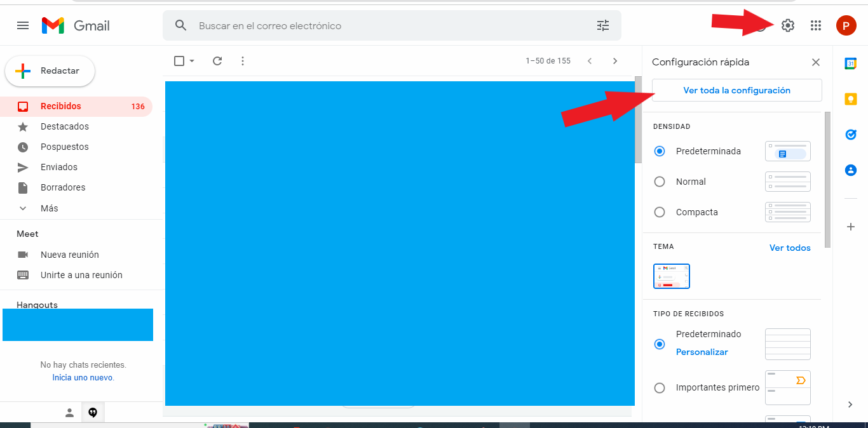This screenshot has width=868, height=428.
Task: Select Predeterminado inbox type
Action: (x=660, y=344)
